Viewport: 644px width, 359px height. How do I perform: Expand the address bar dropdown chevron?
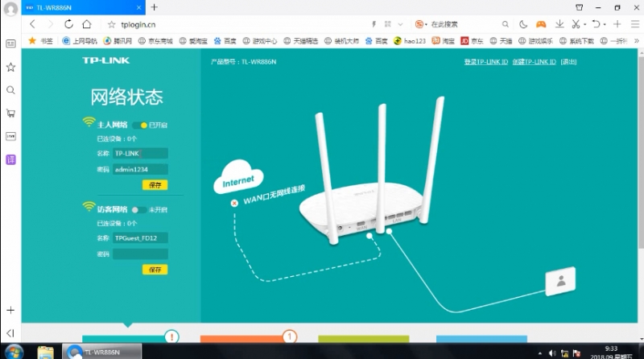(x=400, y=25)
